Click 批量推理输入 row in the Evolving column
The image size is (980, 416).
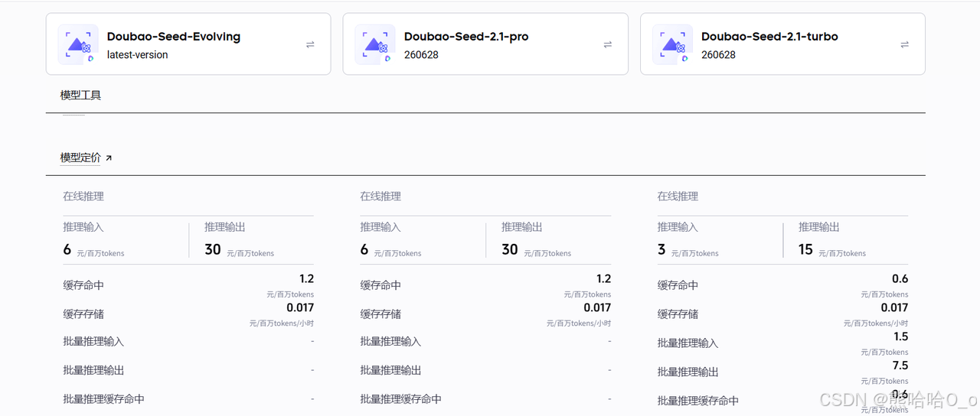[188, 342]
